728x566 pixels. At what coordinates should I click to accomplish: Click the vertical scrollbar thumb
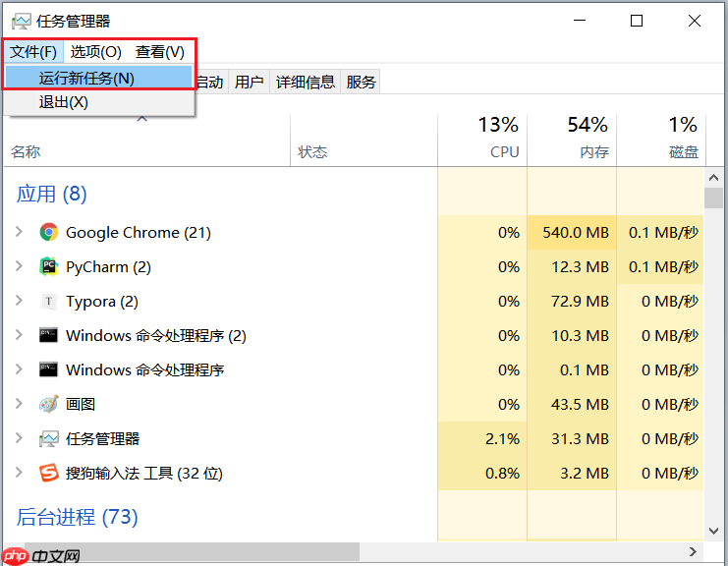pyautogui.click(x=713, y=198)
